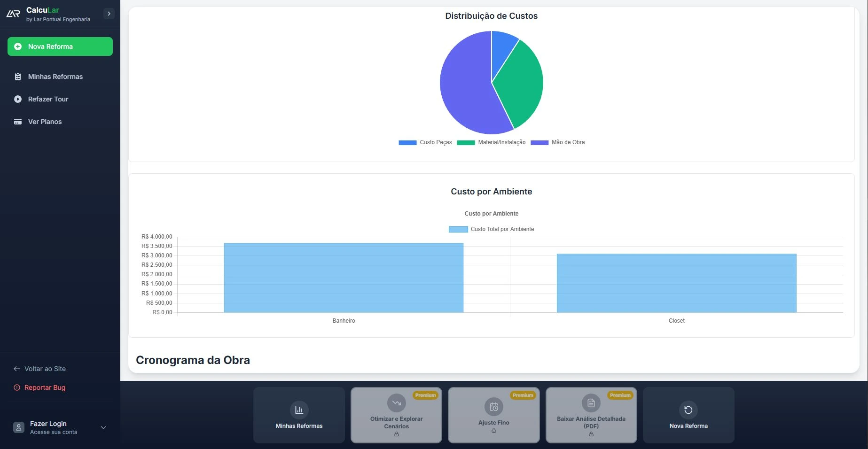The image size is (868, 449).
Task: Click the clipboard icon beside Minhas Reformas
Action: tap(18, 77)
